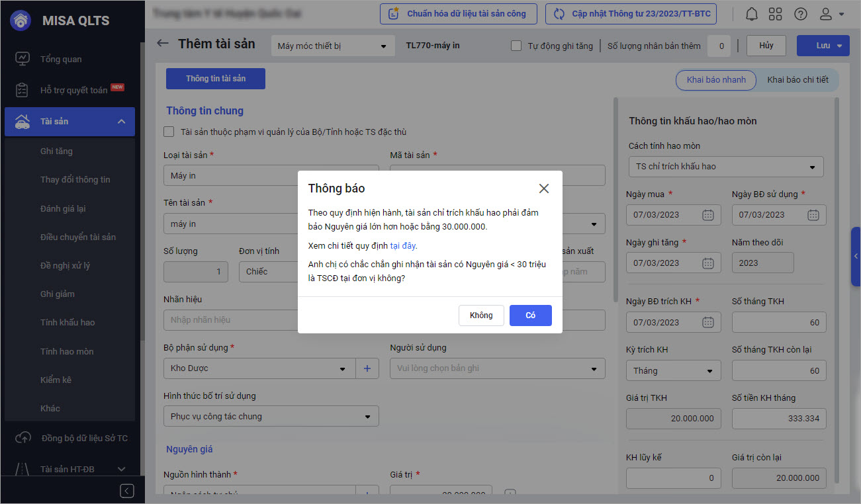The image size is (861, 504).
Task: Close the Thông báo dialog with X
Action: [x=543, y=189]
